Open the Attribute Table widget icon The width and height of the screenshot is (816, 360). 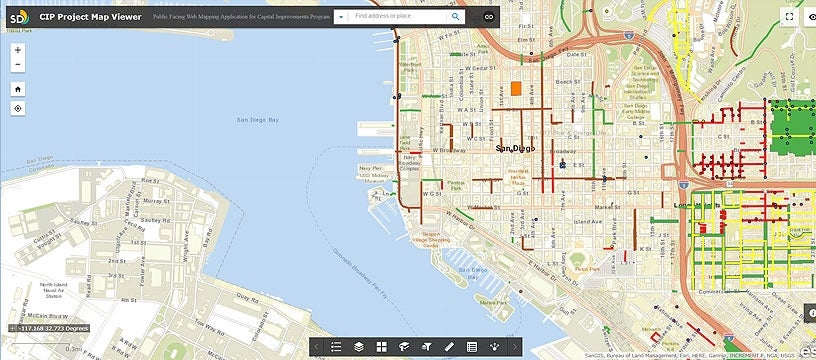point(472,347)
